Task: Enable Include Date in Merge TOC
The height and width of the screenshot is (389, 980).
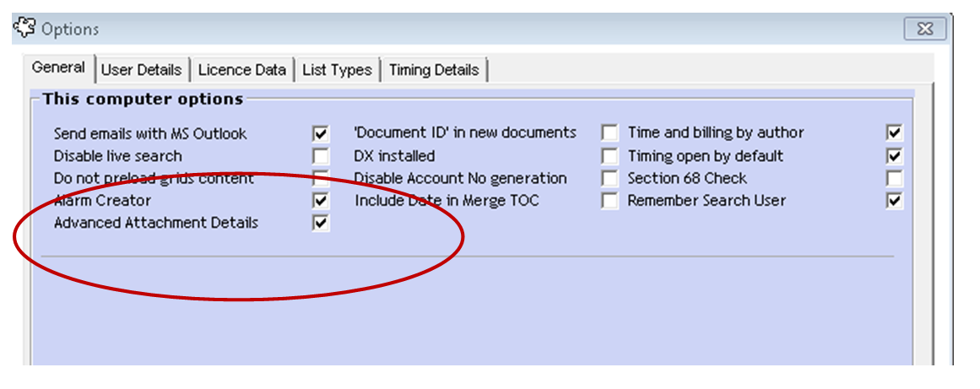Action: 609,201
